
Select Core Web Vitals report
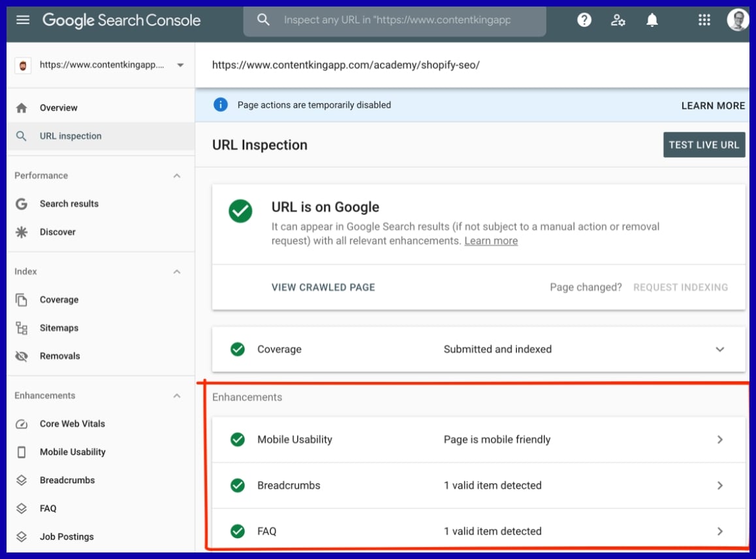72,424
